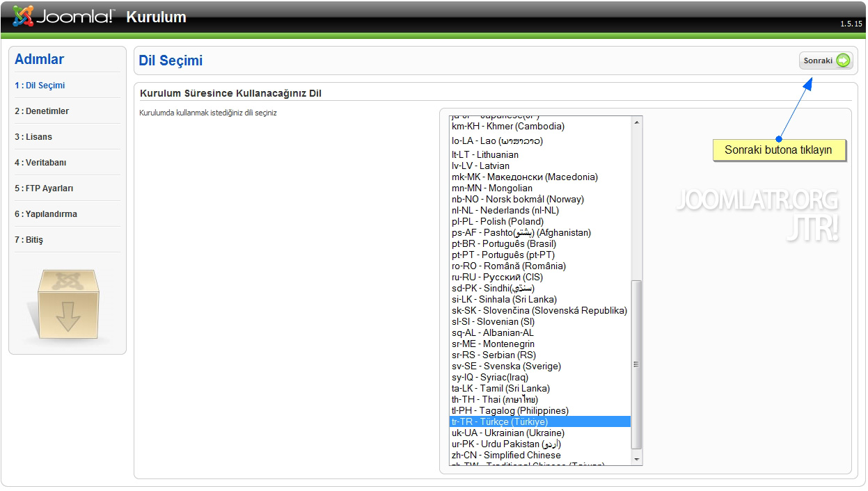Pick sv-SE - Svenska (Sverige)
Screen dimensions: 868x491
[540, 366]
